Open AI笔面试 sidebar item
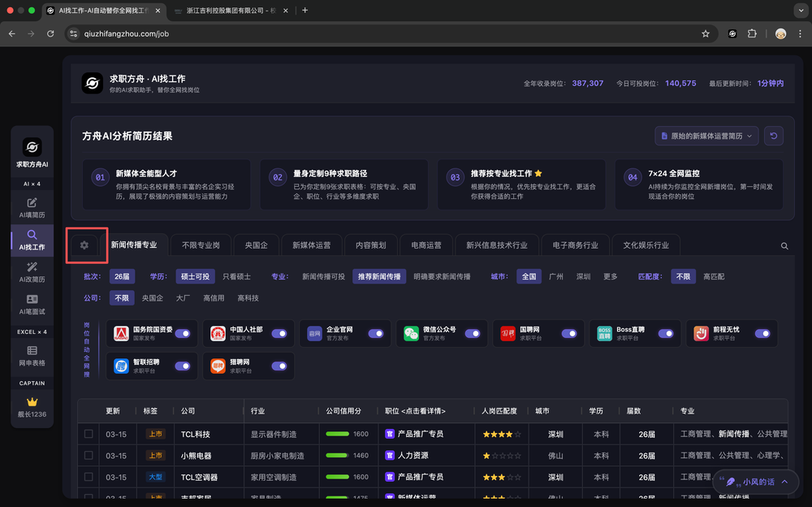 coord(32,305)
